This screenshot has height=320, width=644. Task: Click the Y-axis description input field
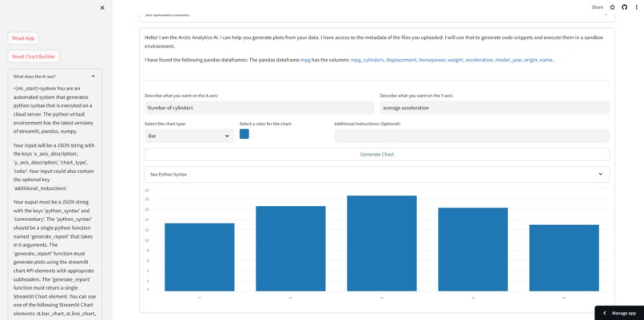(x=495, y=108)
